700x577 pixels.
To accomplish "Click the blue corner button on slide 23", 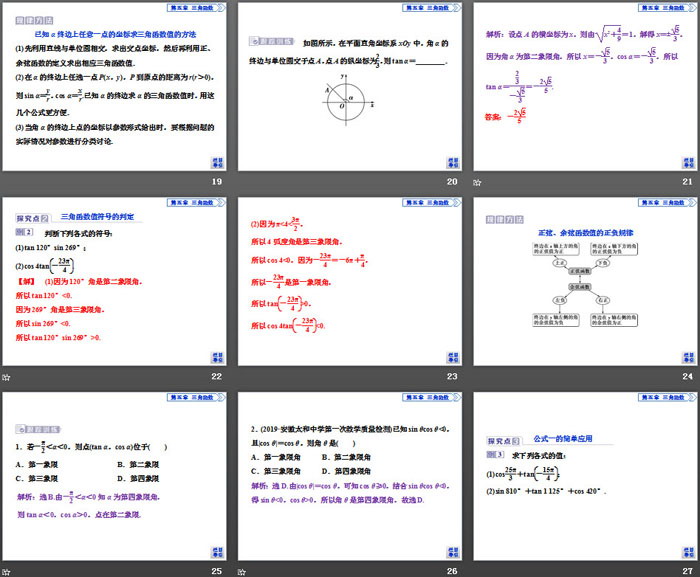I will pos(452,356).
